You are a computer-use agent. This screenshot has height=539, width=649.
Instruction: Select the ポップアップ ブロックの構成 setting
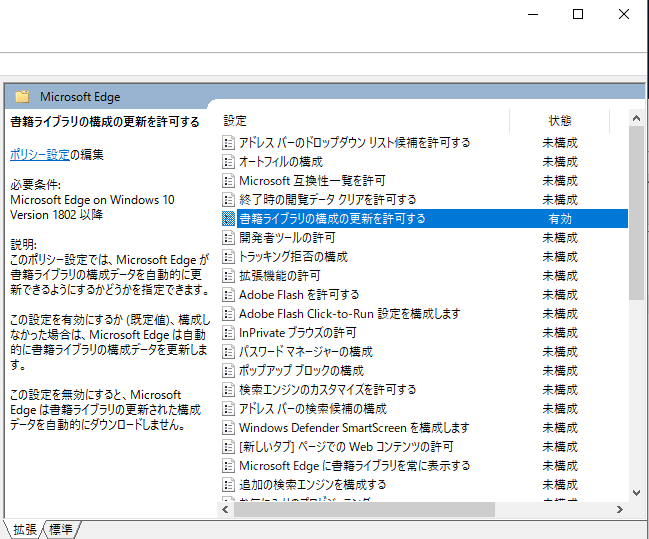coord(301,371)
